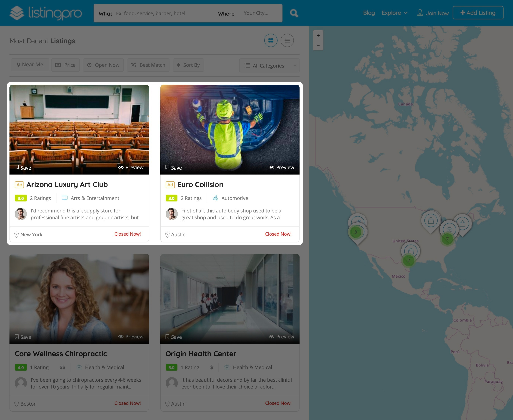This screenshot has width=513, height=420.
Task: Open the Blog page
Action: [x=369, y=13]
